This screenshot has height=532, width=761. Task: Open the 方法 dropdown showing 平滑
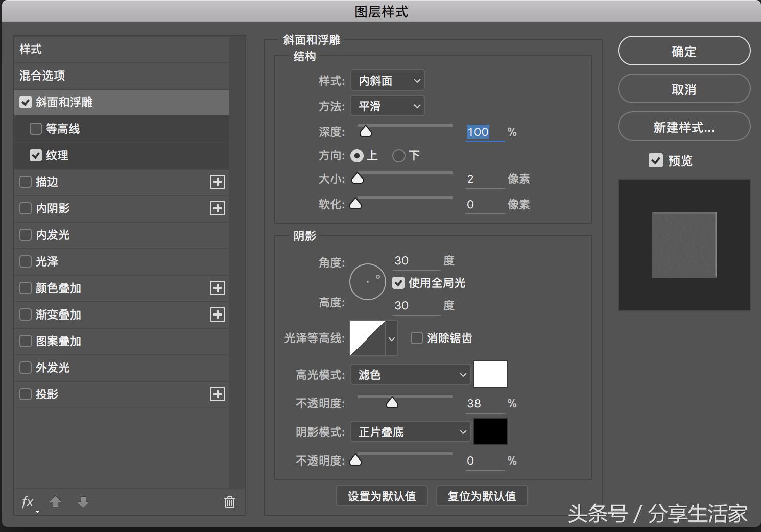pyautogui.click(x=387, y=106)
